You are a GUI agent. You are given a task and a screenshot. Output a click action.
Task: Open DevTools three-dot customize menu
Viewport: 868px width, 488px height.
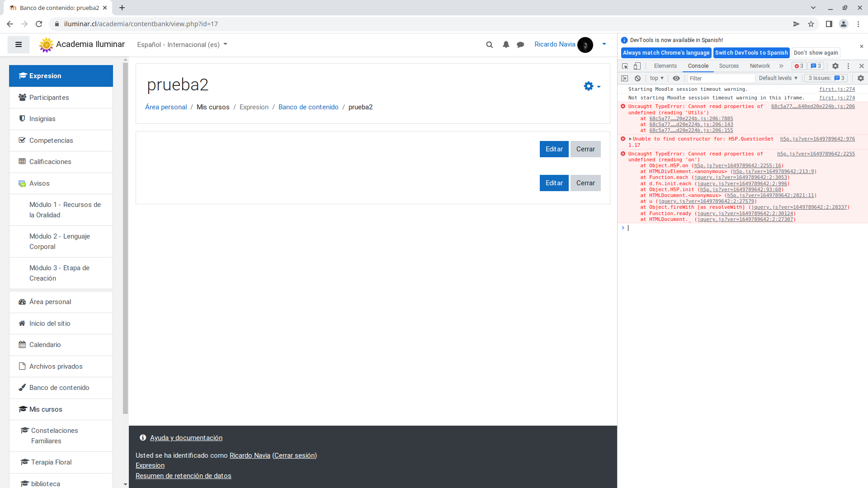[848, 66]
